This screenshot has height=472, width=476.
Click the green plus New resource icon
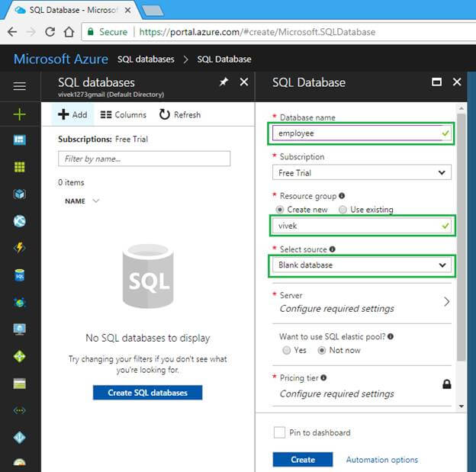pyautogui.click(x=20, y=114)
